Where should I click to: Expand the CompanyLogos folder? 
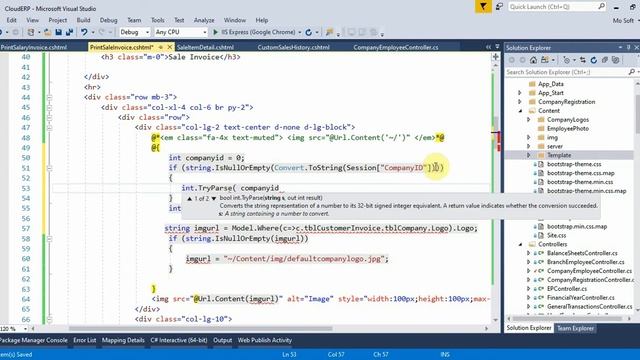coord(529,120)
